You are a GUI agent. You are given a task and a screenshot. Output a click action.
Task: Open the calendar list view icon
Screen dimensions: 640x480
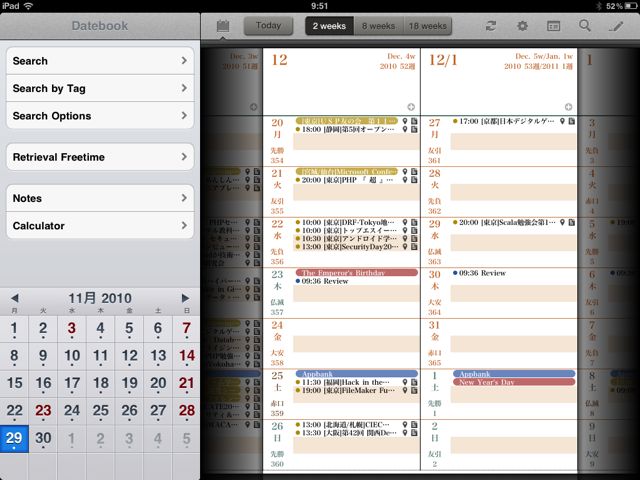click(553, 26)
